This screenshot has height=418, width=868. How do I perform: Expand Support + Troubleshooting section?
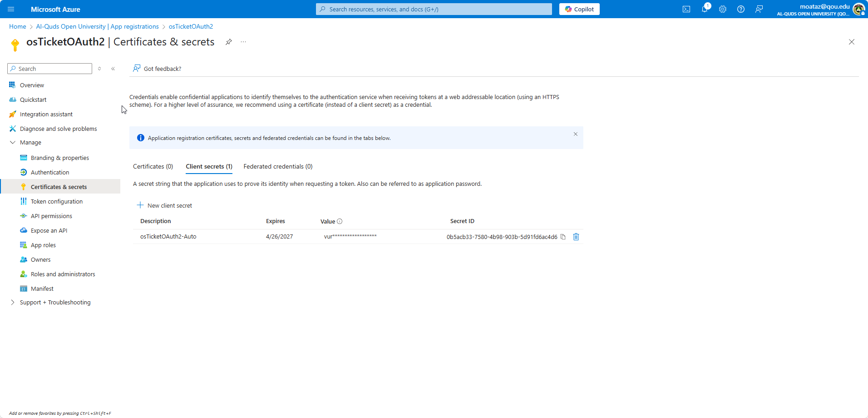point(13,302)
